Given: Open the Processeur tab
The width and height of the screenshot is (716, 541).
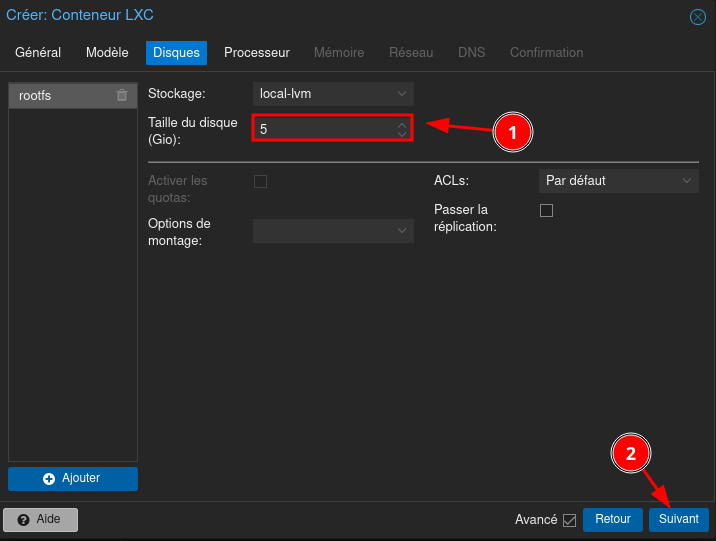Looking at the screenshot, I should coord(257,52).
